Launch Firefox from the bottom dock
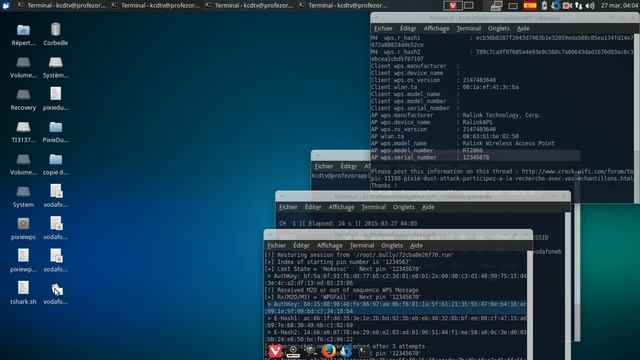640x360 pixels. click(328, 351)
